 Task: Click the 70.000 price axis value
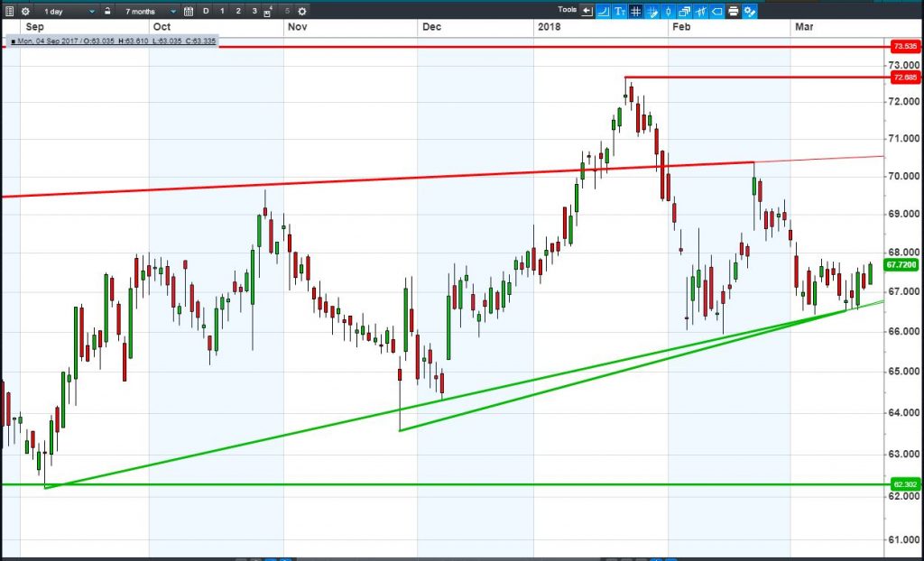[906, 176]
